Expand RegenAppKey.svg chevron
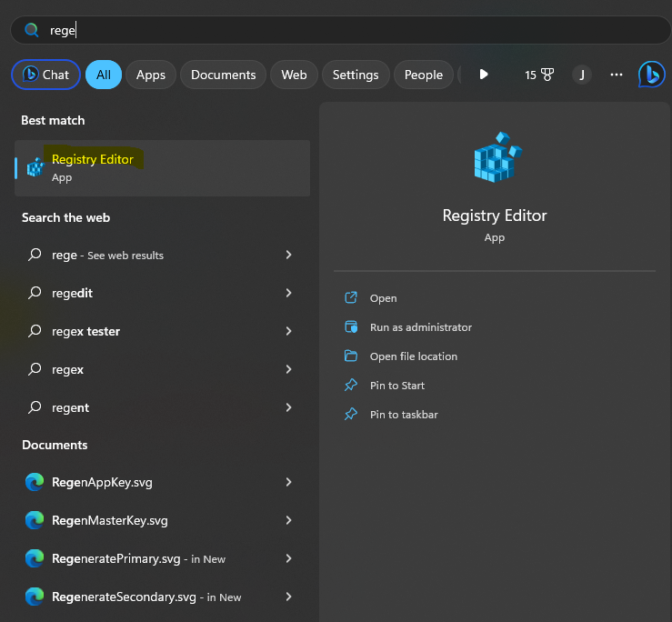This screenshot has height=622, width=672. click(x=289, y=482)
